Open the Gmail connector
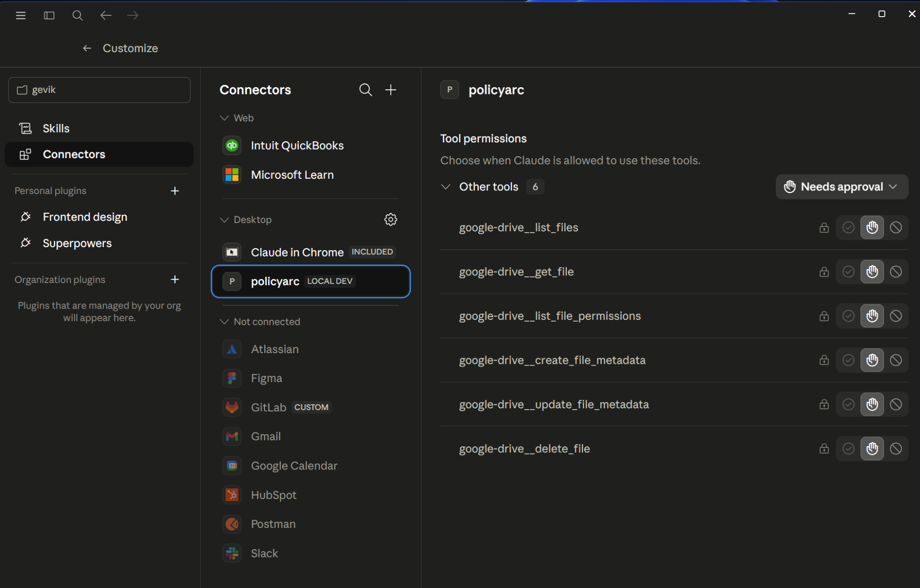 (x=311, y=437)
